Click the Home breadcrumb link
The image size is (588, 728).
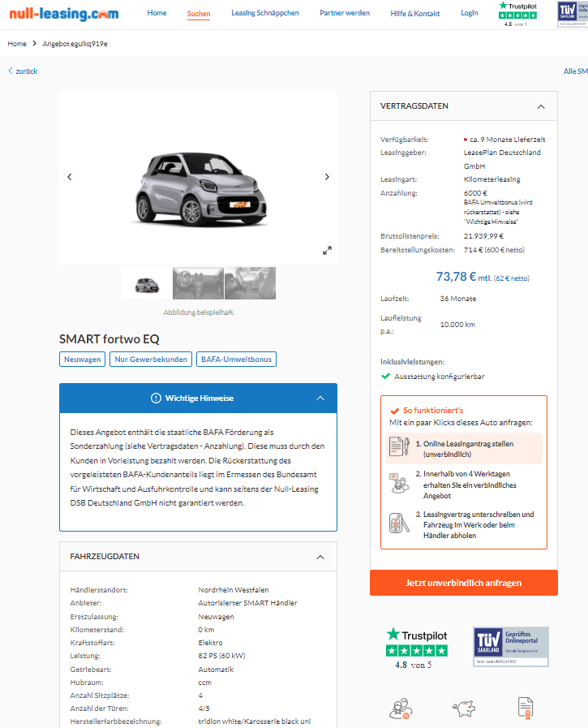pyautogui.click(x=17, y=44)
